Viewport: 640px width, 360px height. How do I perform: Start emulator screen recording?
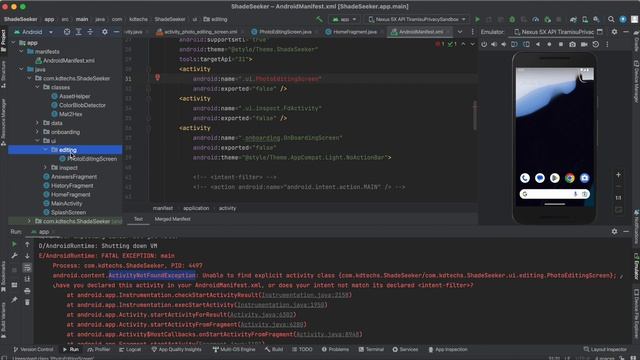pos(584,44)
